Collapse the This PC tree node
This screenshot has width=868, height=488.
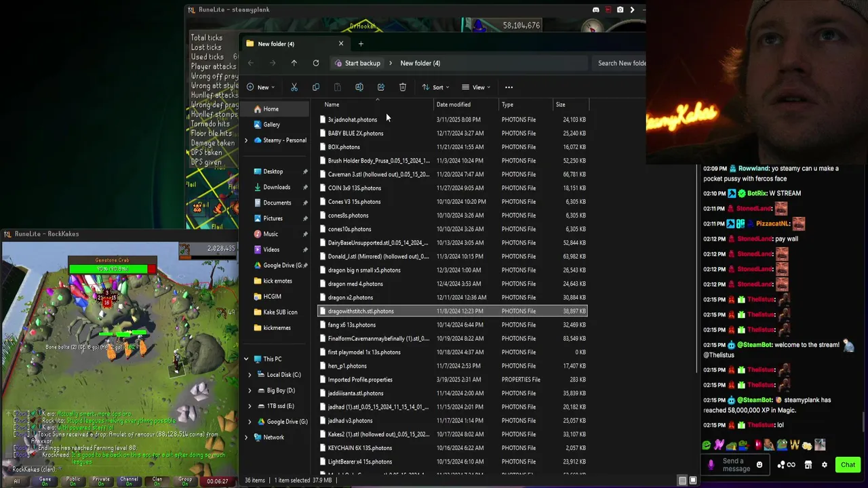click(x=246, y=359)
